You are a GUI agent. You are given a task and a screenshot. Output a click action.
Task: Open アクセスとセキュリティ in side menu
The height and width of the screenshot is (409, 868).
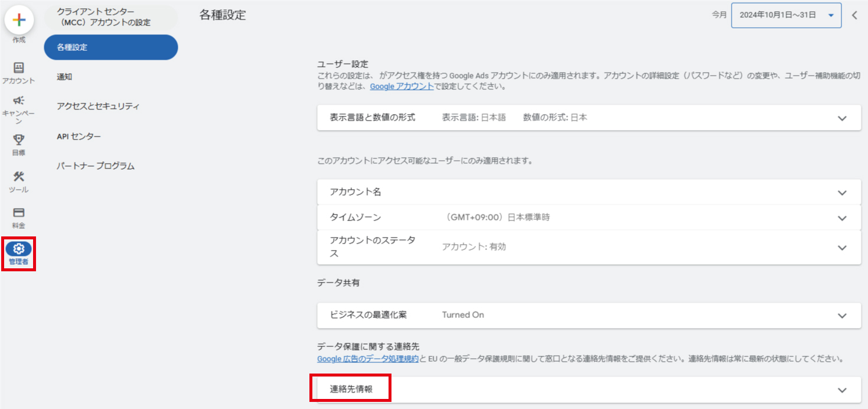(x=98, y=106)
